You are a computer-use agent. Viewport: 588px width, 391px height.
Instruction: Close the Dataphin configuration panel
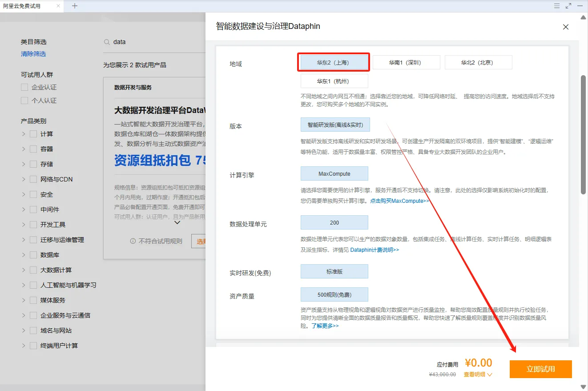566,27
